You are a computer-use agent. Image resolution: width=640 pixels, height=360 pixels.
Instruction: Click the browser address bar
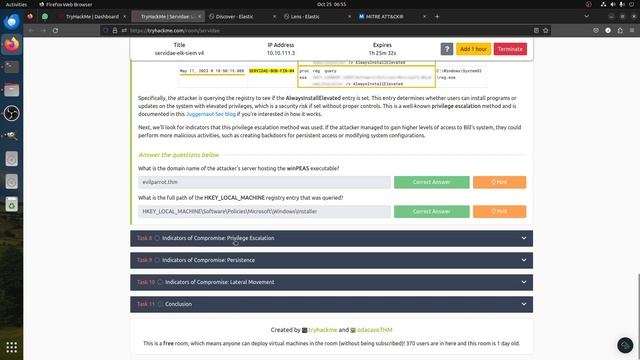tap(327, 31)
